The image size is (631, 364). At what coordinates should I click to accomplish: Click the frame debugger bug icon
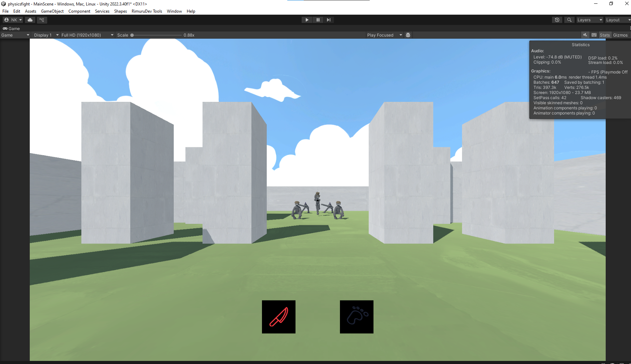[x=408, y=35]
